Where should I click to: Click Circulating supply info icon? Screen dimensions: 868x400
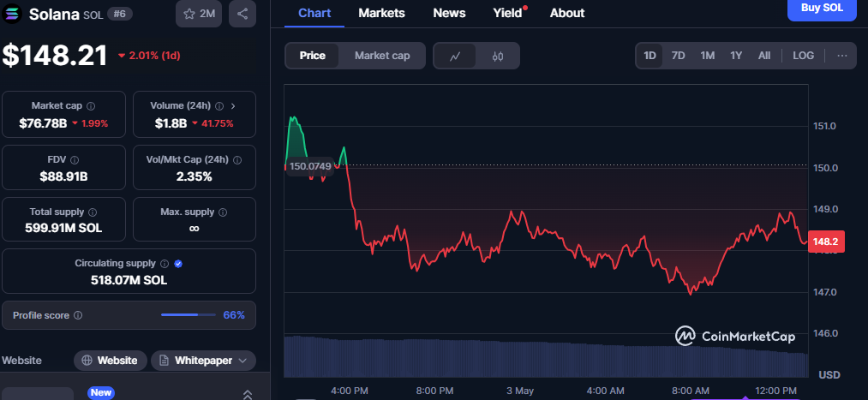pos(165,264)
